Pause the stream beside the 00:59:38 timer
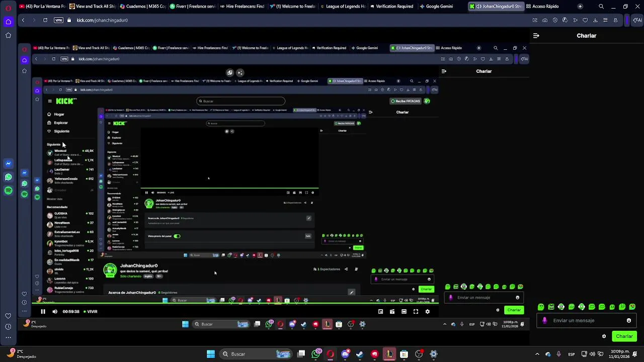This screenshot has height=362, width=644. coord(43,311)
